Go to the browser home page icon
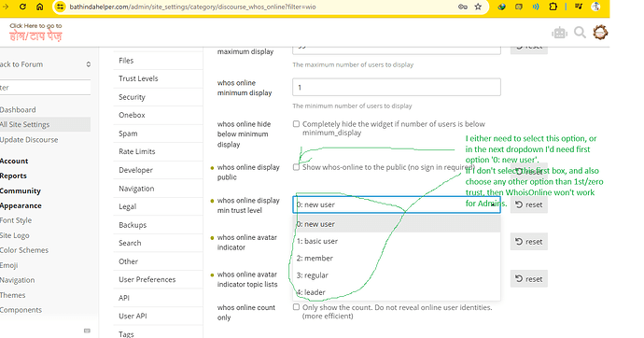Image resolution: width=644 pixels, height=338 pixels. 39,7
